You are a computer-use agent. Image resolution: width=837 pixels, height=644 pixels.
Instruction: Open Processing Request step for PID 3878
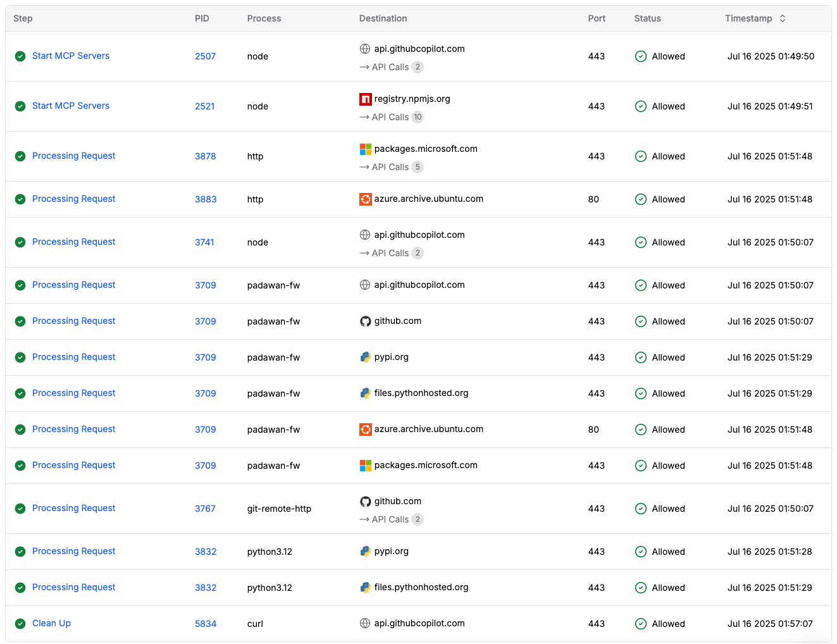(74, 156)
